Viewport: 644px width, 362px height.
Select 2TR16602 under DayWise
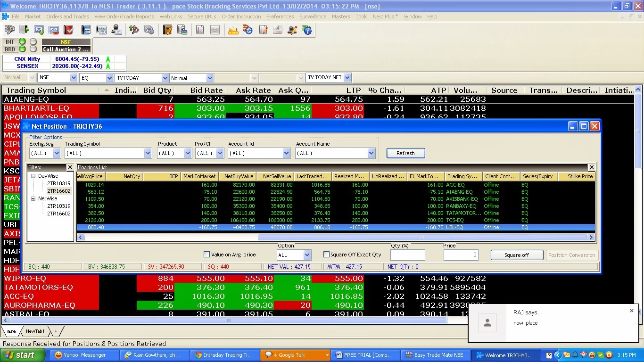click(x=59, y=191)
